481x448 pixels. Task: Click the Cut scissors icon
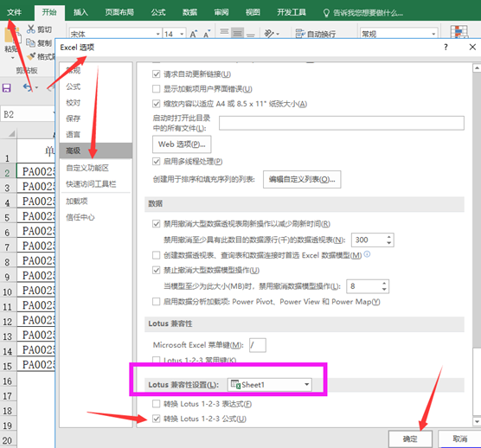[30, 29]
